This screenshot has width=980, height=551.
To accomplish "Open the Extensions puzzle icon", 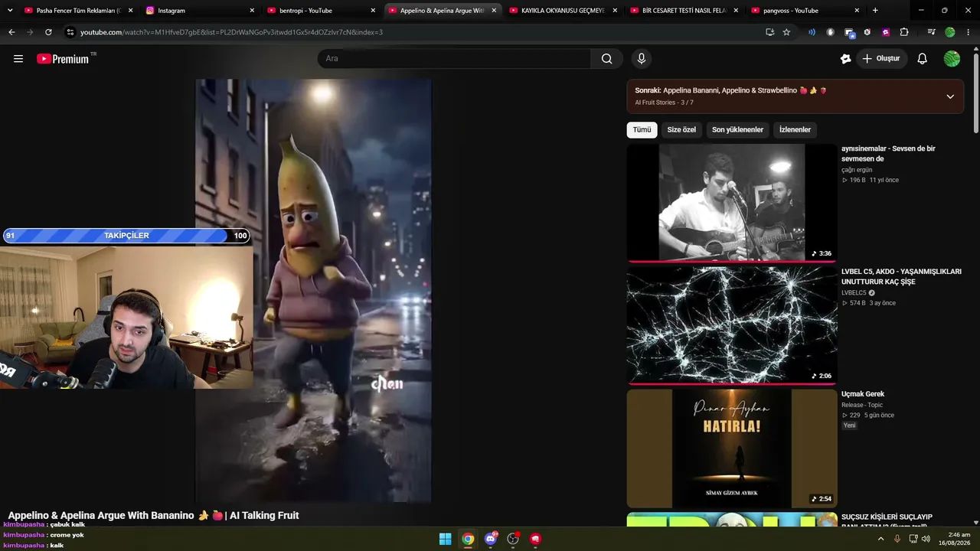I will (x=904, y=32).
